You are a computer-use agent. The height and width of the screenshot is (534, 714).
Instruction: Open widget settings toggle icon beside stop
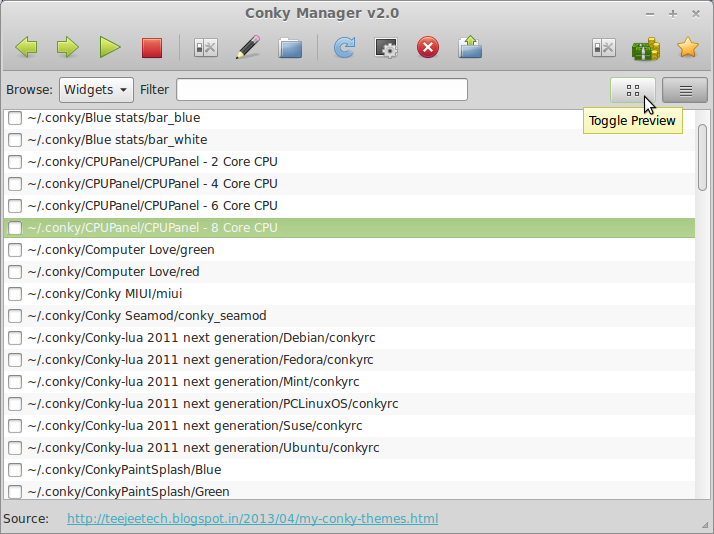(206, 47)
